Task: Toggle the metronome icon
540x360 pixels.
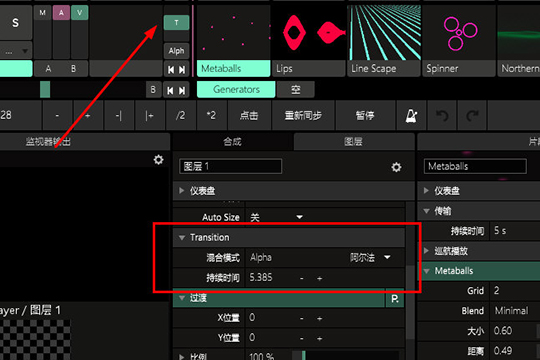Action: click(411, 116)
